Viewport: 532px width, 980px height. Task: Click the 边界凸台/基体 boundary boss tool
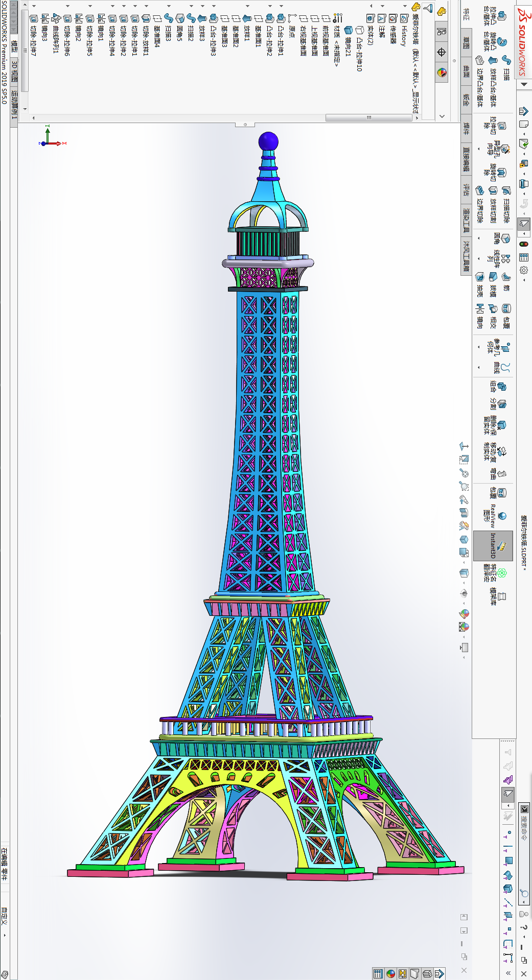tap(479, 82)
